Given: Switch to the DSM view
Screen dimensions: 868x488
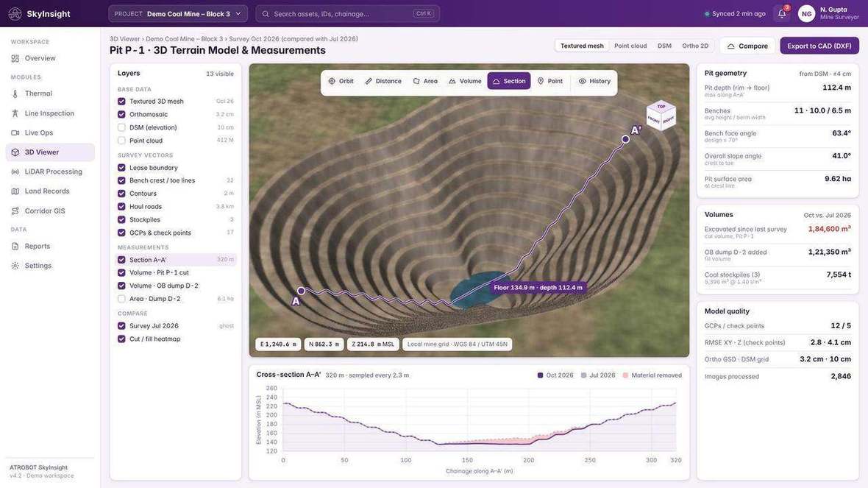Looking at the screenshot, I should [x=664, y=46].
